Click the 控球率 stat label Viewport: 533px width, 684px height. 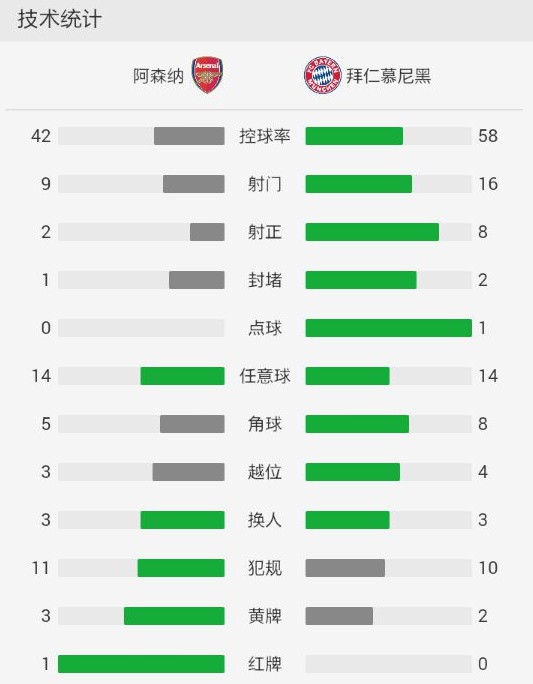point(265,136)
